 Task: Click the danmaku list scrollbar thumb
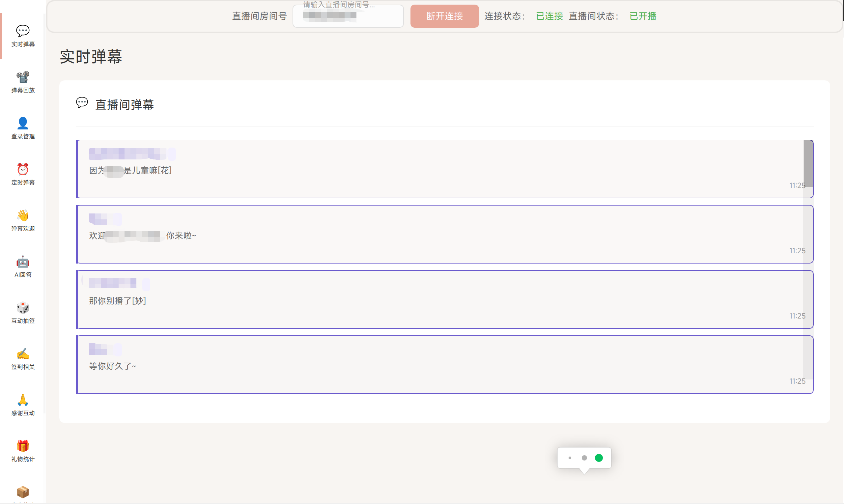pos(808,164)
